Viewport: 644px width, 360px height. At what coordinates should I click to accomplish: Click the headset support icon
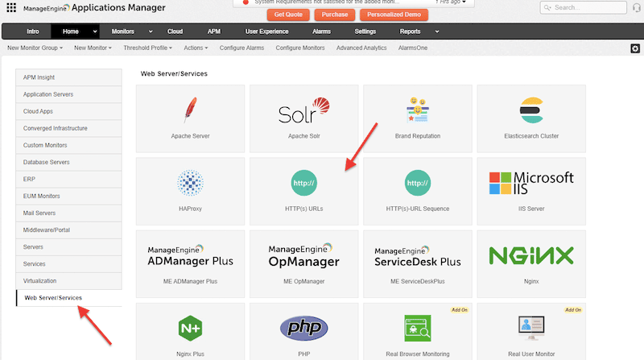click(637, 8)
